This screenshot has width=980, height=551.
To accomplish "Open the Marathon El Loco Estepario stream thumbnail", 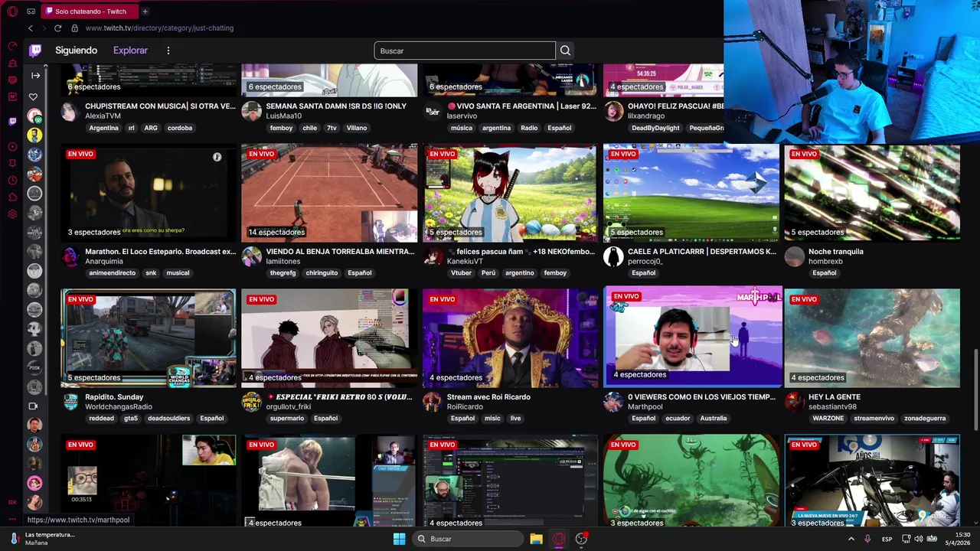I will click(149, 191).
